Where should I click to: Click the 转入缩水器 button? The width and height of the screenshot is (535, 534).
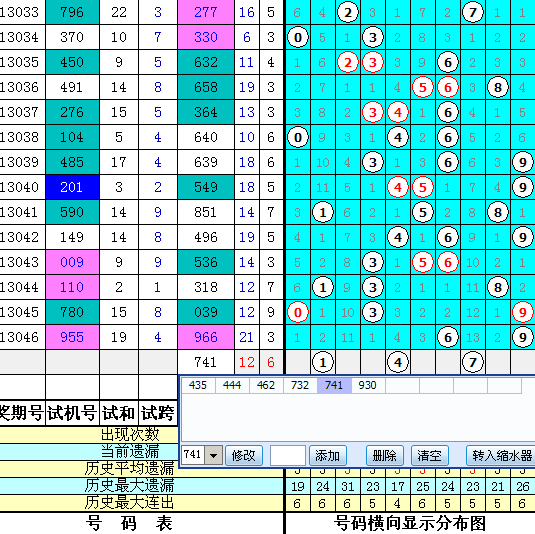coord(501,455)
